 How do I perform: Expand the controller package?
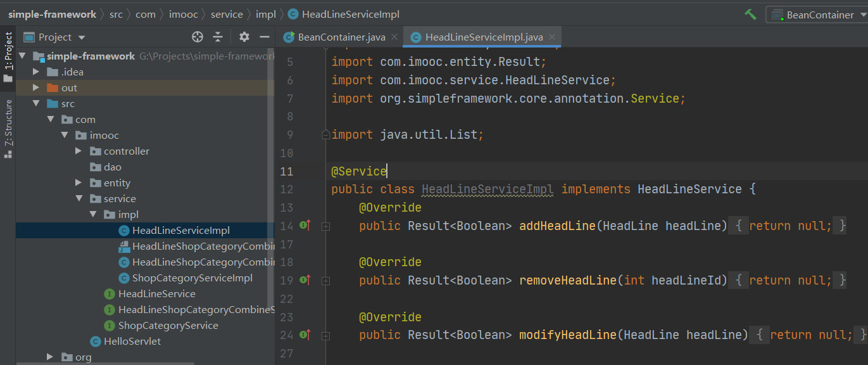click(x=79, y=151)
